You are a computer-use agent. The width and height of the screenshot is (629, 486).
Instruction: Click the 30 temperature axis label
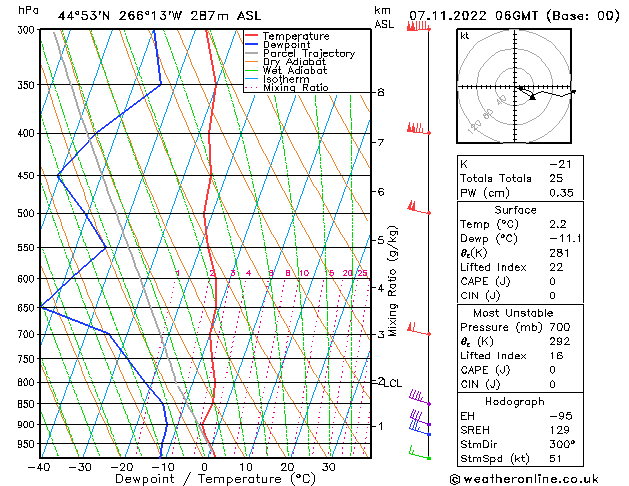click(329, 468)
